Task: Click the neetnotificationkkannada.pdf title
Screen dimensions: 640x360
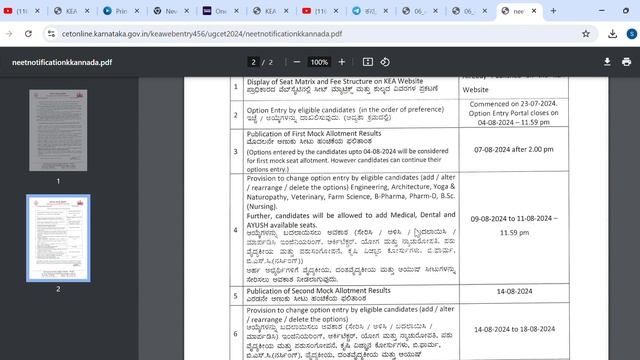Action: click(x=62, y=62)
